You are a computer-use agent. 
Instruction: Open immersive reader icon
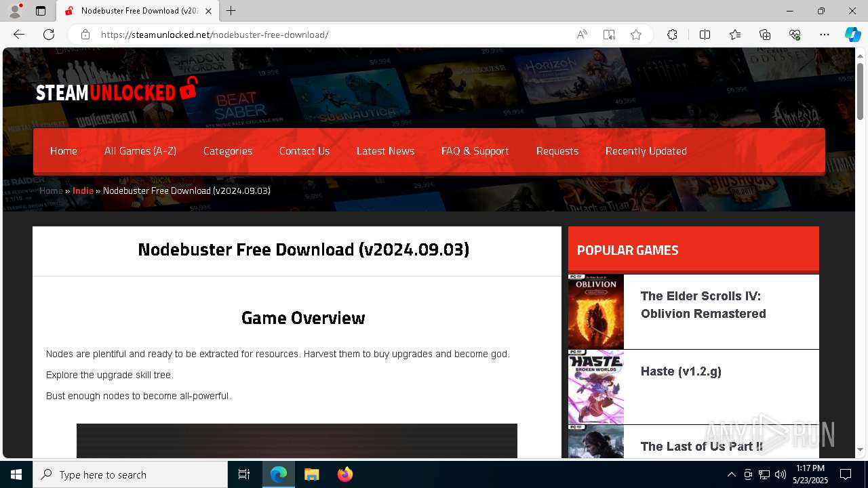[609, 35]
